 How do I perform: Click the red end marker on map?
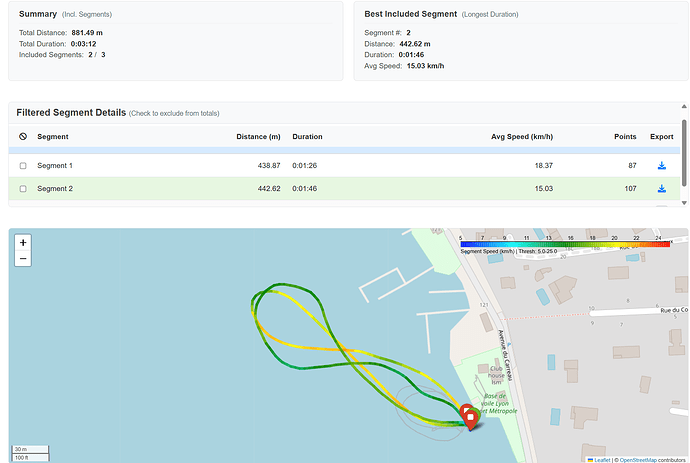coord(470,420)
